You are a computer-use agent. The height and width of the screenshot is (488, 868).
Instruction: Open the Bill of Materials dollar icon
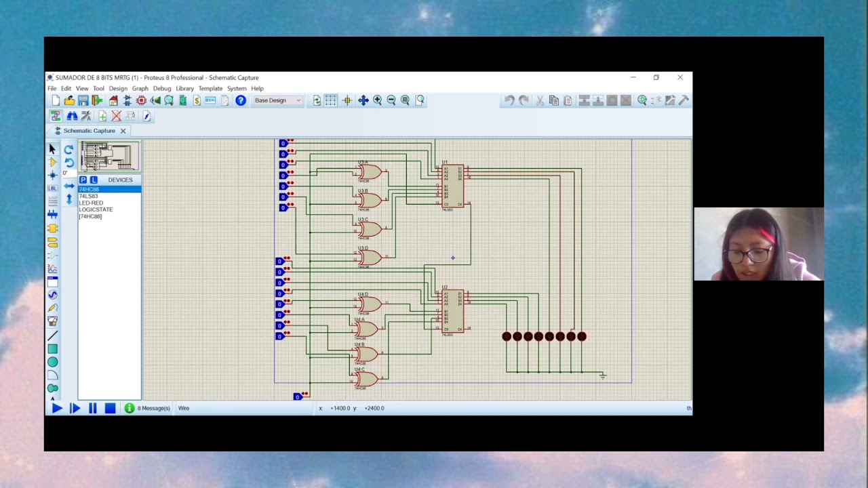(197, 100)
